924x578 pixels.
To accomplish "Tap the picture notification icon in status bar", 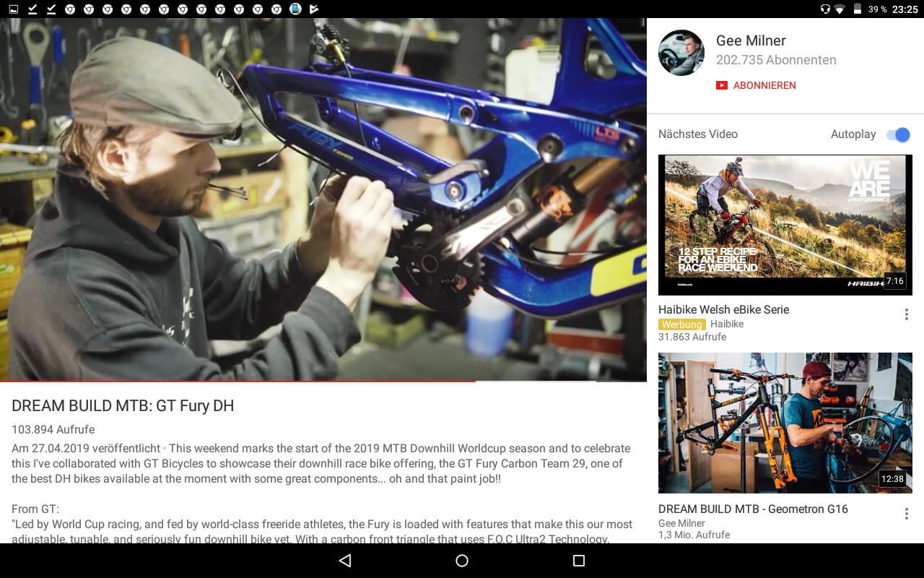I will pyautogui.click(x=13, y=9).
